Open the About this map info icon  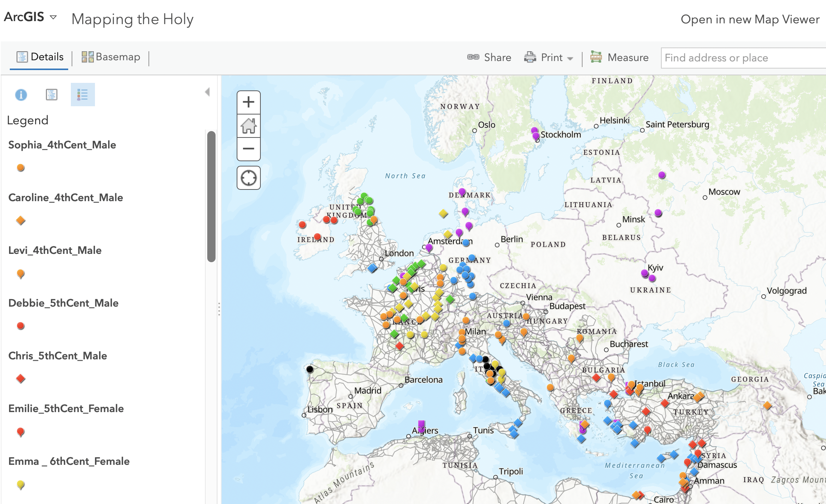21,95
